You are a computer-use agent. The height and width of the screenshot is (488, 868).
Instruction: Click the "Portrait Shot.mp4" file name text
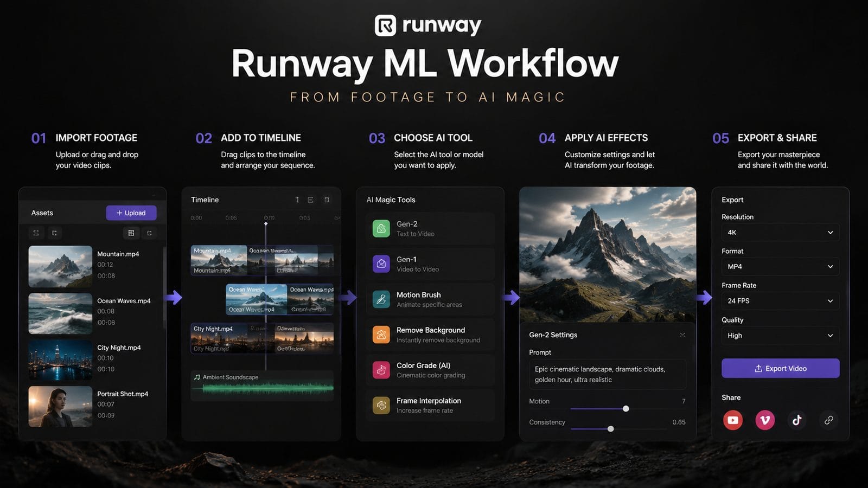click(123, 394)
